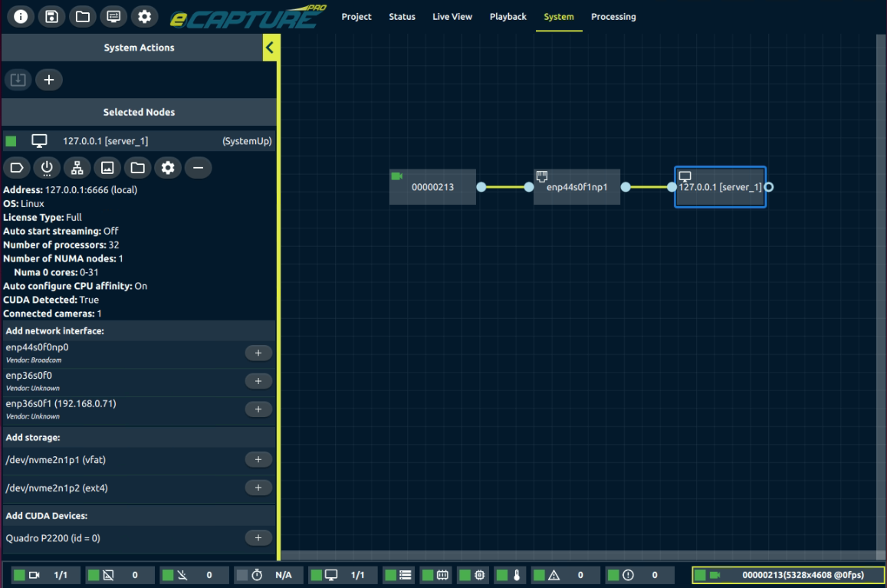Select the 00000213 camera node in the graph
The image size is (887, 588).
432,186
